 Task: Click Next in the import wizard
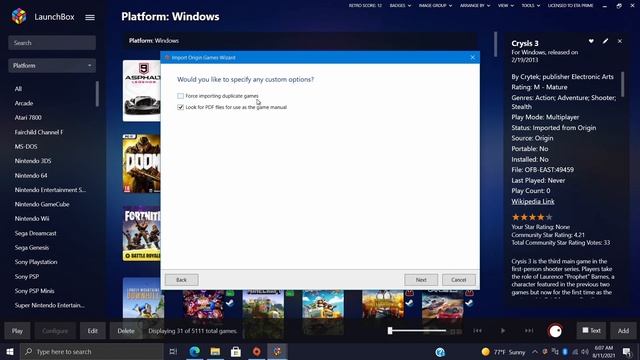click(x=421, y=280)
